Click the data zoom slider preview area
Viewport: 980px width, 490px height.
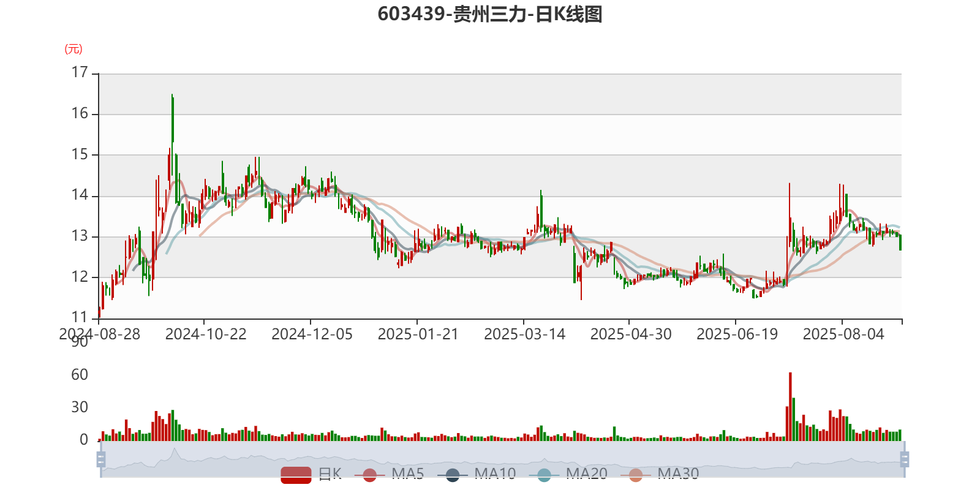pyautogui.click(x=502, y=459)
